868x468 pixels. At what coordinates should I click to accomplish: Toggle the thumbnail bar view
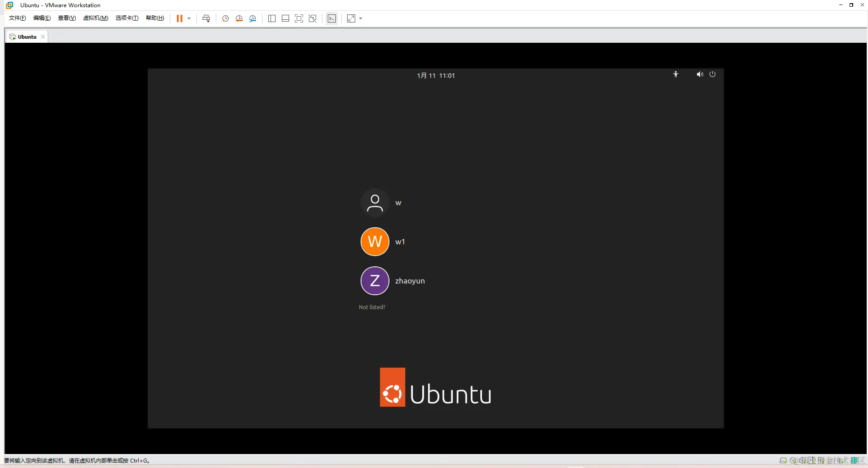click(285, 18)
